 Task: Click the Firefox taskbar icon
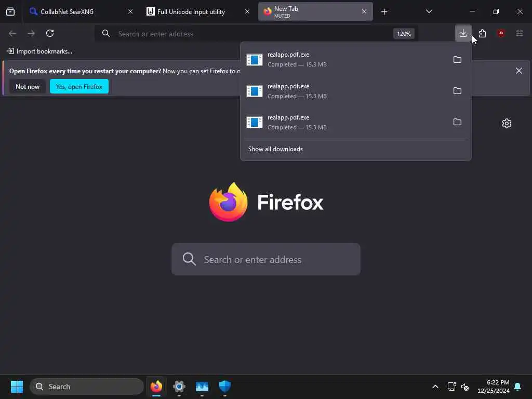tap(156, 387)
